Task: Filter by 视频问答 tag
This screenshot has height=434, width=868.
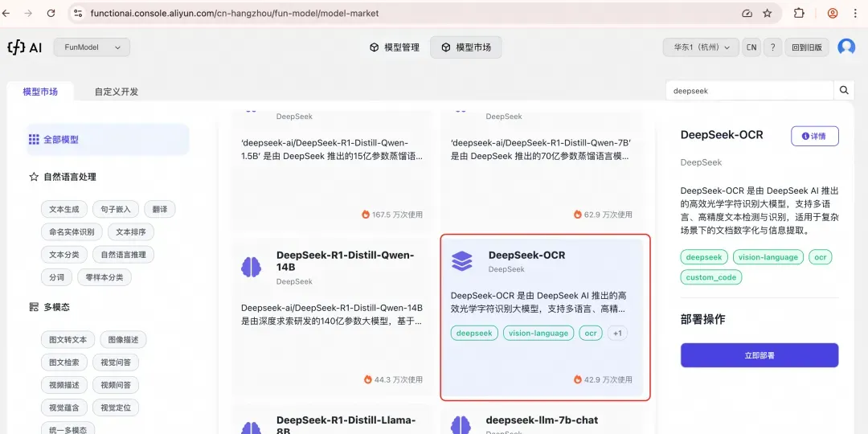Action: point(116,385)
